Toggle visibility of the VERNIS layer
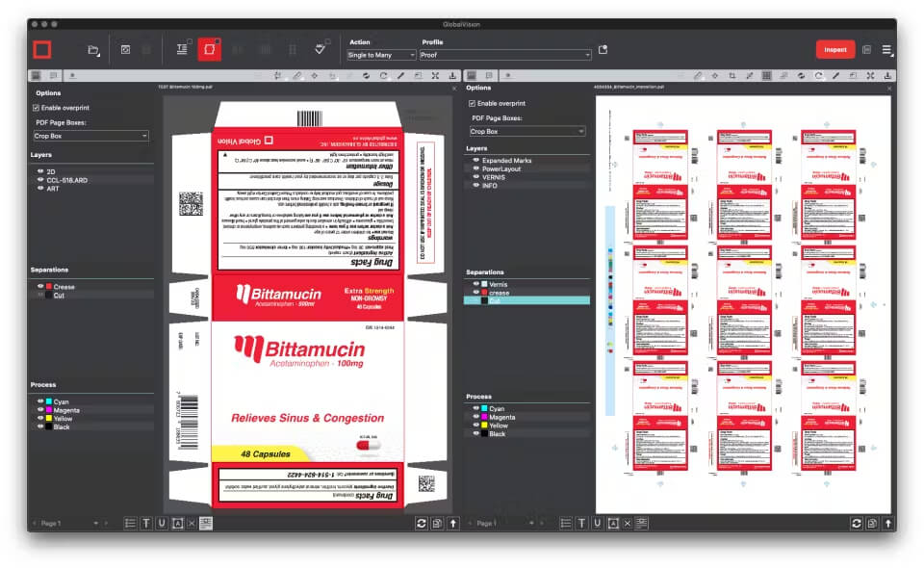This screenshot has width=924, height=568. [x=476, y=177]
